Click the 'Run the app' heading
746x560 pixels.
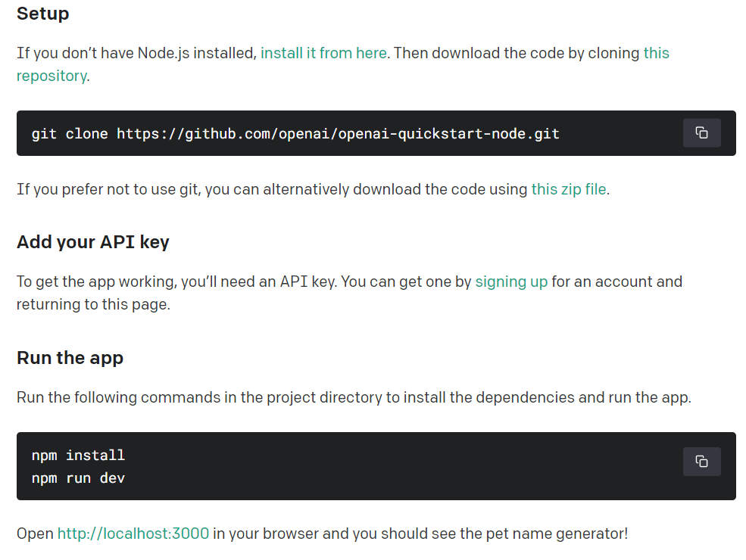(x=70, y=357)
